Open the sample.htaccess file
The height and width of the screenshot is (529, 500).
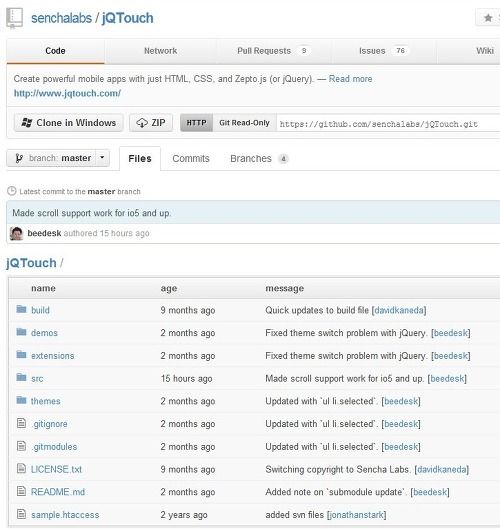click(65, 515)
